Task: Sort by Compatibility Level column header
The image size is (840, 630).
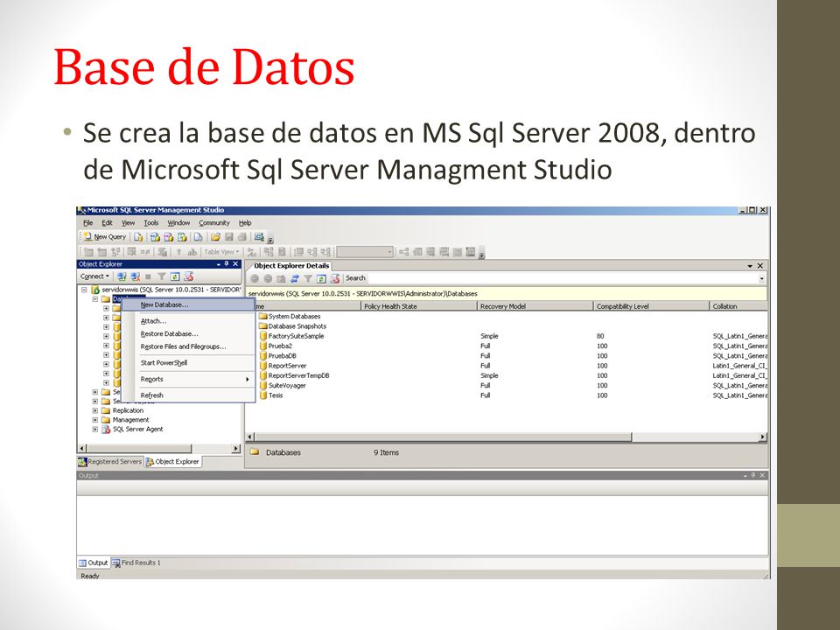Action: tap(651, 306)
